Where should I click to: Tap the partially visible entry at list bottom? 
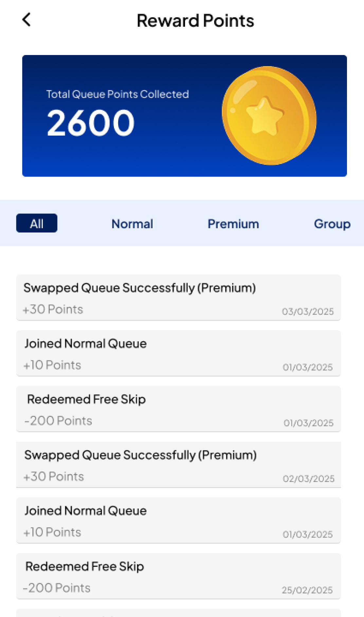pos(178,613)
